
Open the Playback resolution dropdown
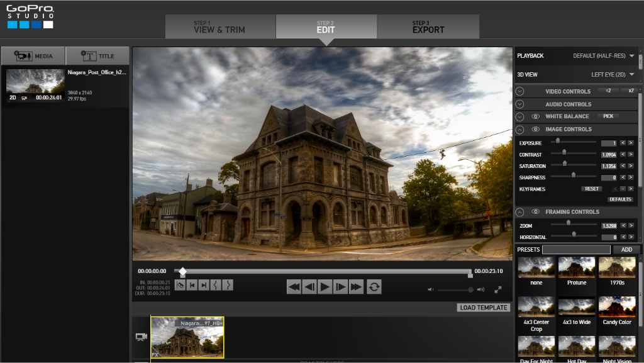[x=604, y=56]
